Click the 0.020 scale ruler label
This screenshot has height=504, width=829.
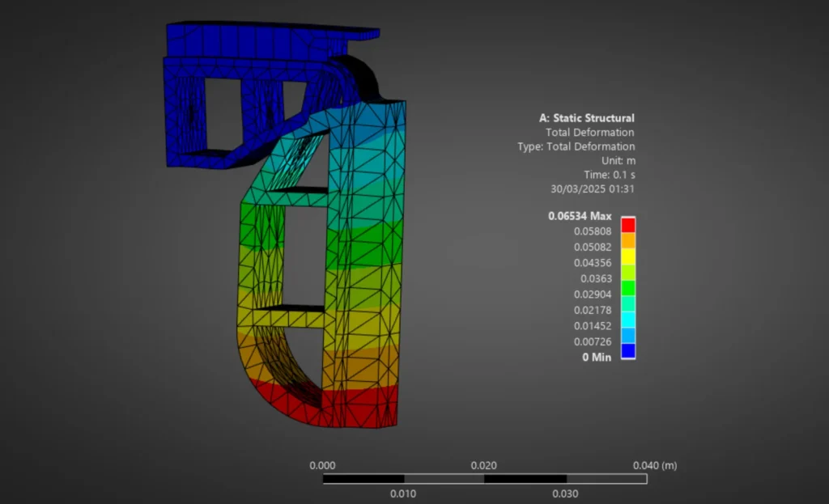[x=484, y=465]
